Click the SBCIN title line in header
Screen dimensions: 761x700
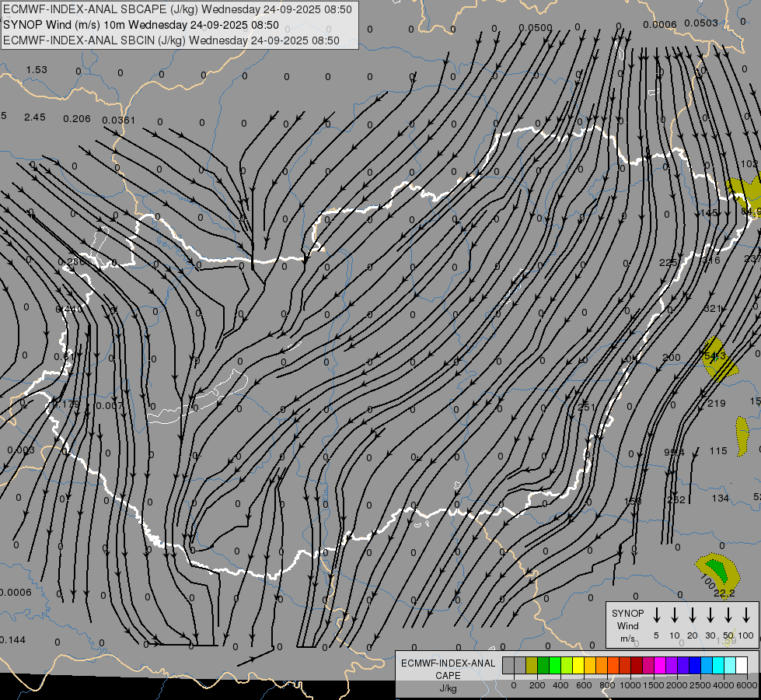pyautogui.click(x=171, y=40)
